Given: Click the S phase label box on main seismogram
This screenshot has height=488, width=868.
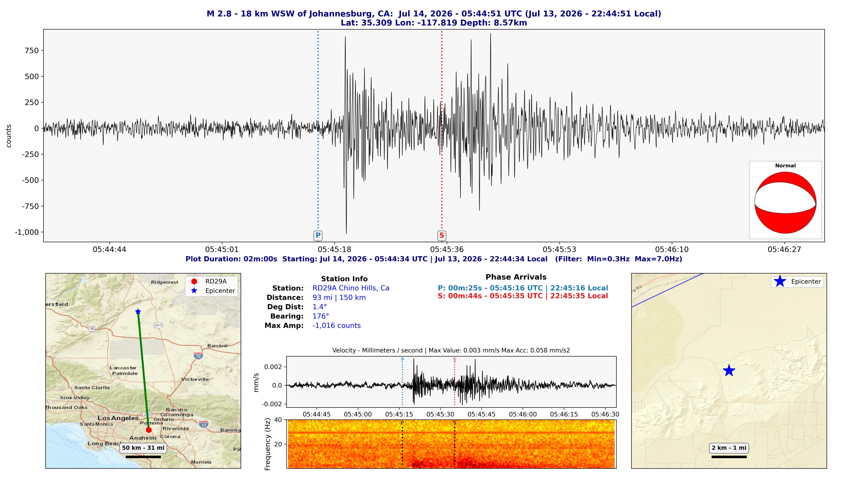Looking at the screenshot, I should (x=441, y=235).
